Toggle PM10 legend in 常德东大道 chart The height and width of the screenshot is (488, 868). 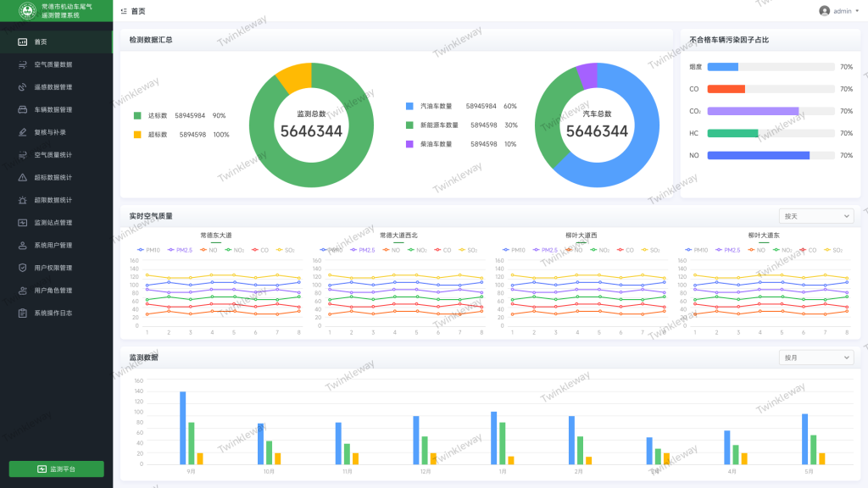tap(148, 250)
